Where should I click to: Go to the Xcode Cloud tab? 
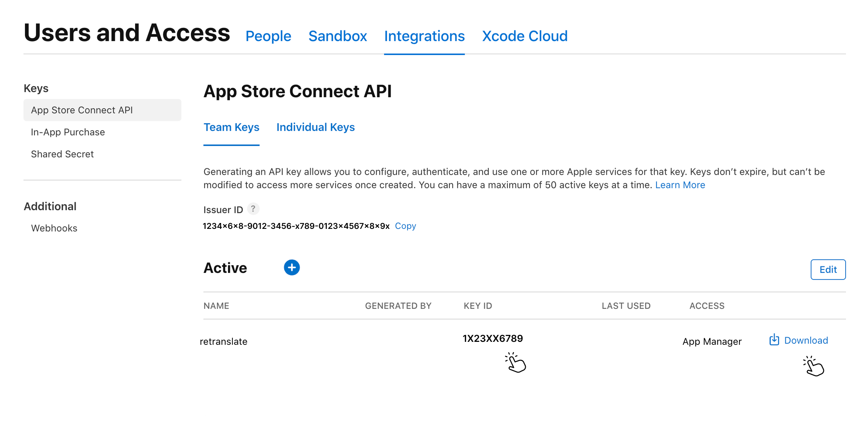pyautogui.click(x=524, y=36)
